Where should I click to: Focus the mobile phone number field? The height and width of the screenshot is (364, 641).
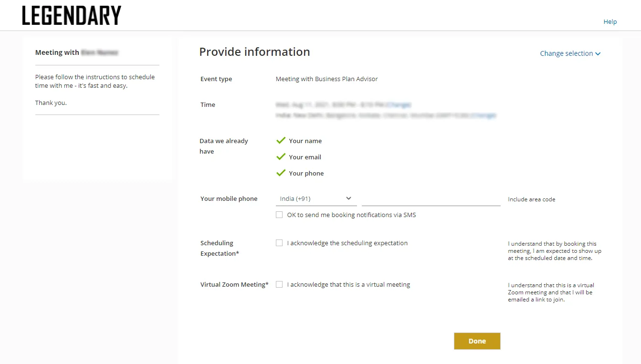(x=431, y=199)
